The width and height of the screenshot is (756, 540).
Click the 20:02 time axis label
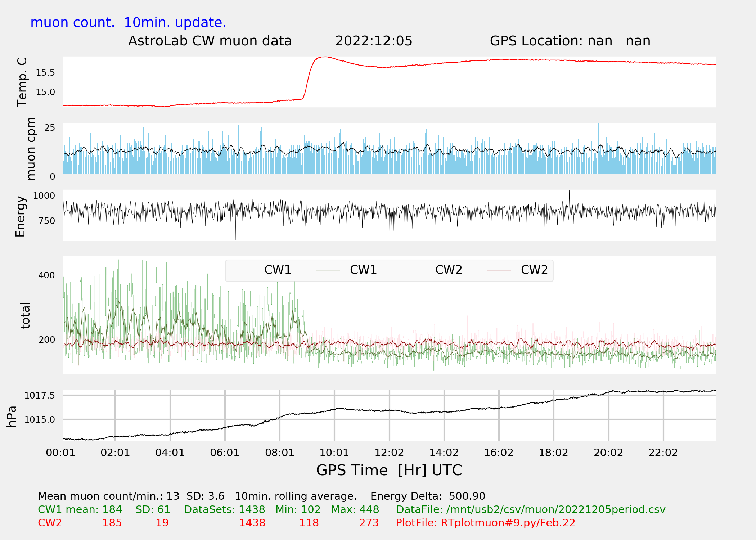click(608, 453)
